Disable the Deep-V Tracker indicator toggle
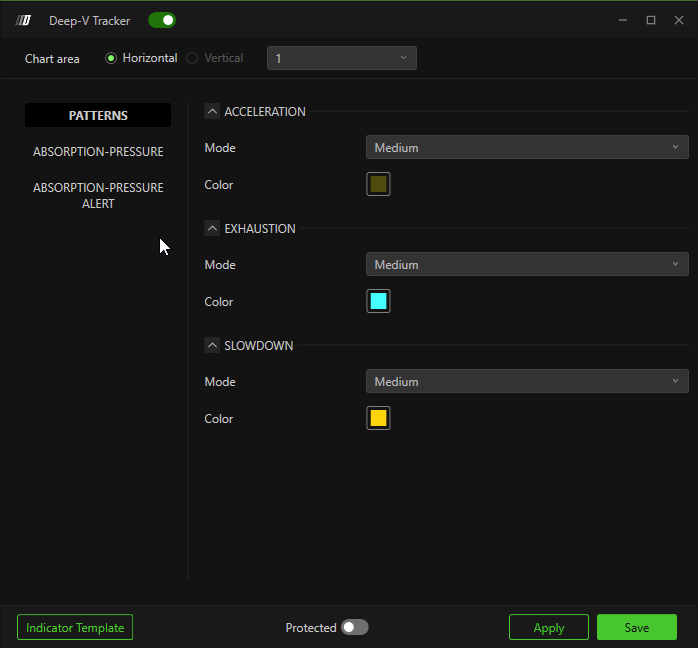This screenshot has height=648, width=698. pos(161,20)
